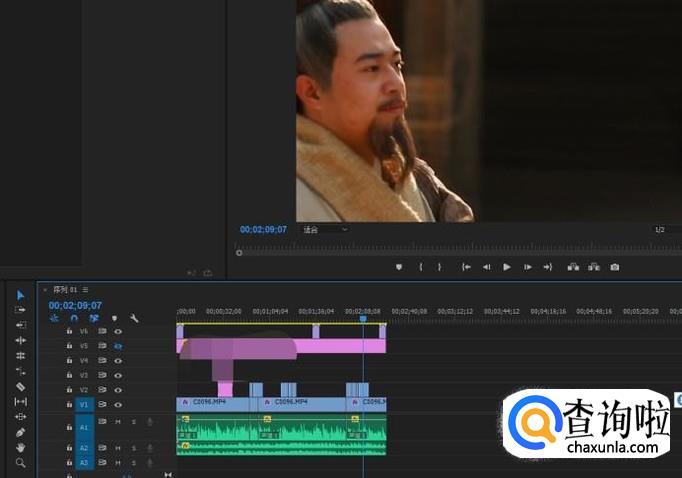
Task: Hide the V6 track output
Action: click(118, 331)
